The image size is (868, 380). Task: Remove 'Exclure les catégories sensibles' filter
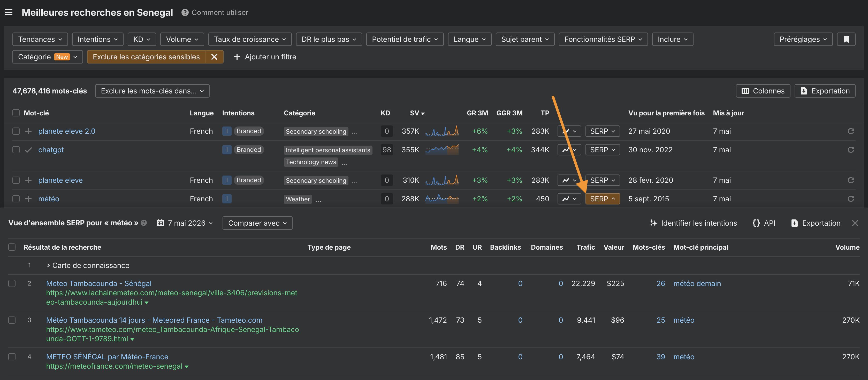coord(214,57)
